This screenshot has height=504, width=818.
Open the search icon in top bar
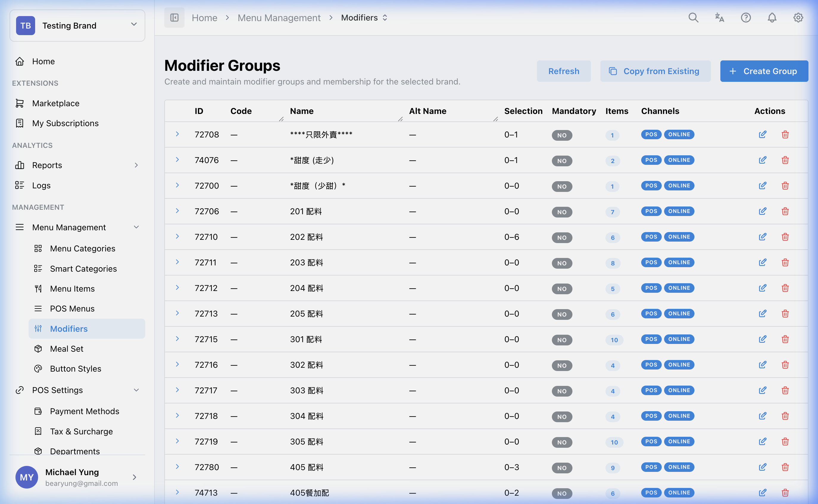tap(693, 17)
